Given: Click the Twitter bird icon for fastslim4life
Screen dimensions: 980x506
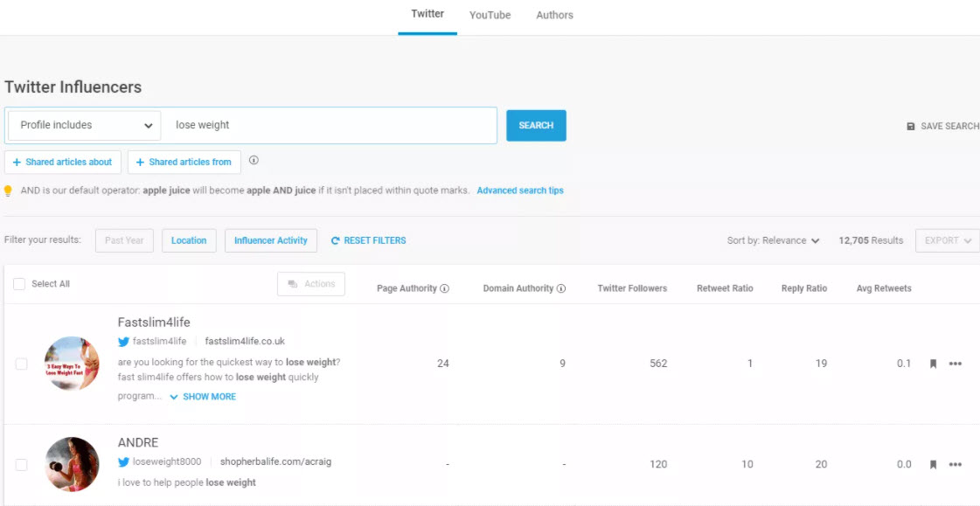Looking at the screenshot, I should click(124, 342).
